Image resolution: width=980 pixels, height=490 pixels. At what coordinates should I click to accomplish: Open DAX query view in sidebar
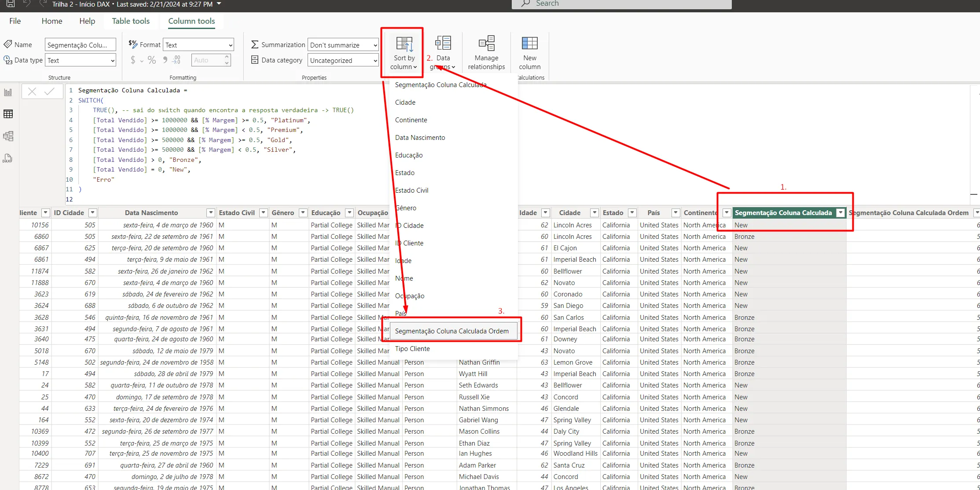point(8,158)
